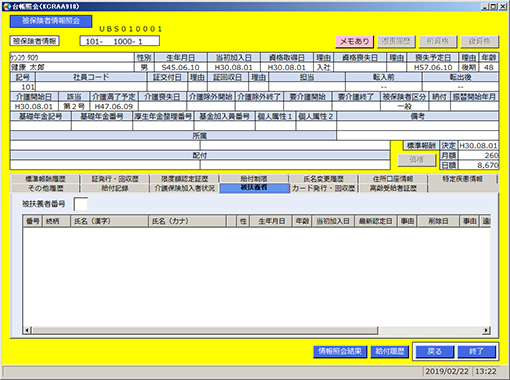This screenshot has height=380, width=510.
Task: Select the 限度額認定証歴 tab
Action: click(x=184, y=179)
